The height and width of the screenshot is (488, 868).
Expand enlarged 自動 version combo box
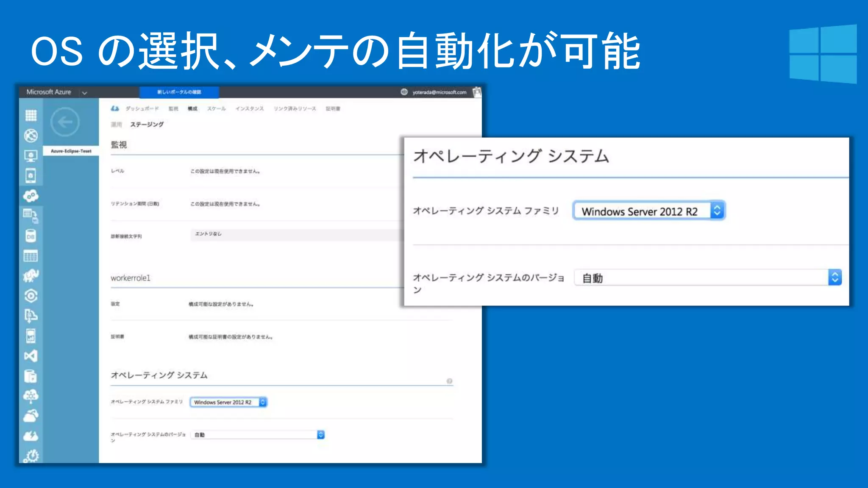coord(707,278)
